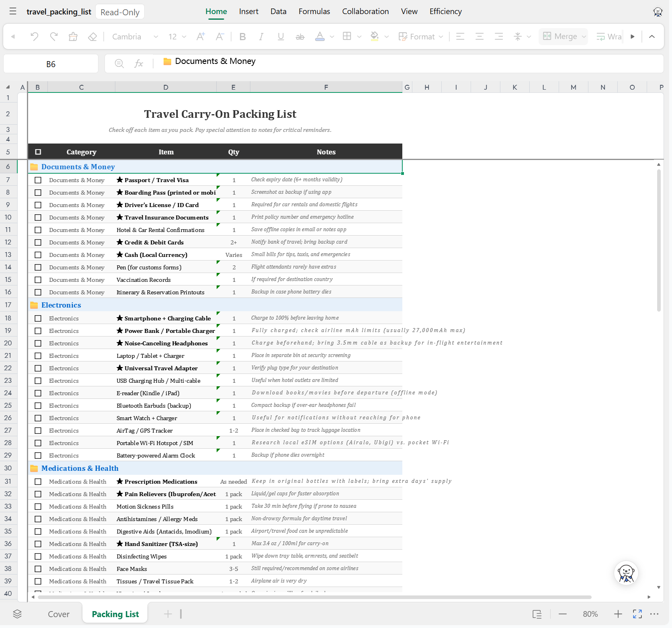Screen dimensions: 672x628
Task: Click the Undo icon
Action: (35, 37)
